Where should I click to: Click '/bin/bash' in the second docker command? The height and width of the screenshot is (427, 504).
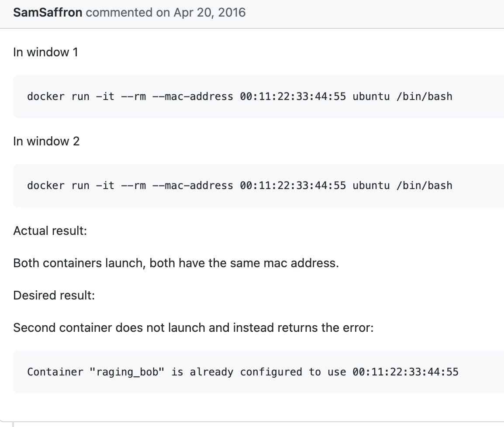424,186
